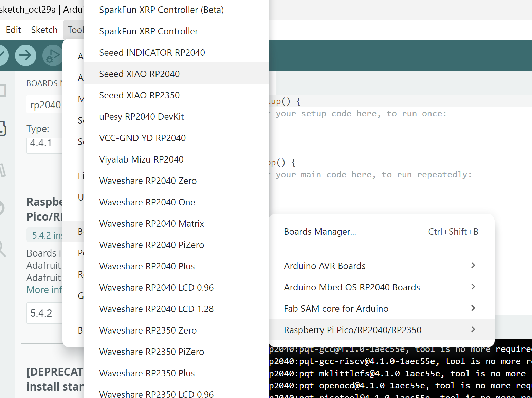Select the Raspberry Pi Pico/RP2040/RP2350 entry
This screenshot has height=398, width=532.
pos(352,330)
